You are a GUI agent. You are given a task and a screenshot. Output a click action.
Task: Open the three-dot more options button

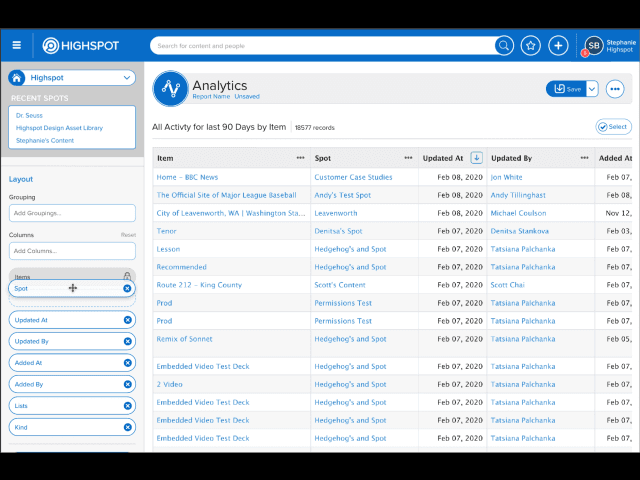(x=615, y=89)
